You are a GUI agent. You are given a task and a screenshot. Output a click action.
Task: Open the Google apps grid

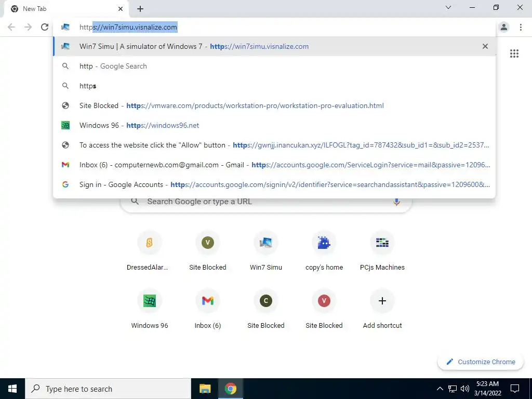coord(514,54)
